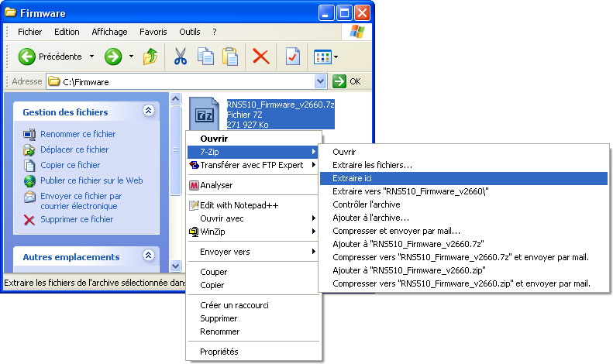Click Ouvrir at top of context menu
This screenshot has height=364, width=613.
(253, 139)
